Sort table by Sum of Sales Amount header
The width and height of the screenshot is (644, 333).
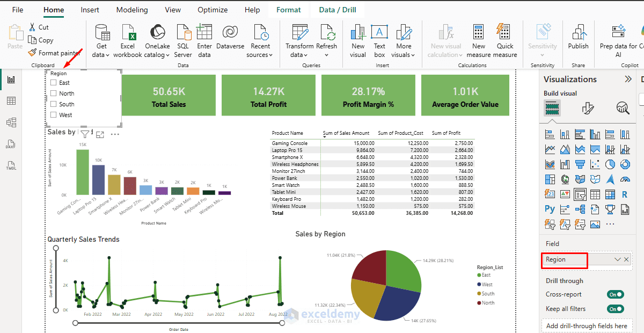(x=346, y=133)
